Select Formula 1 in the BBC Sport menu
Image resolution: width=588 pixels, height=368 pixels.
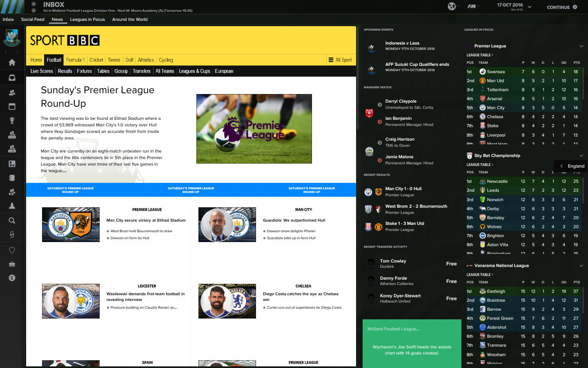(x=75, y=60)
